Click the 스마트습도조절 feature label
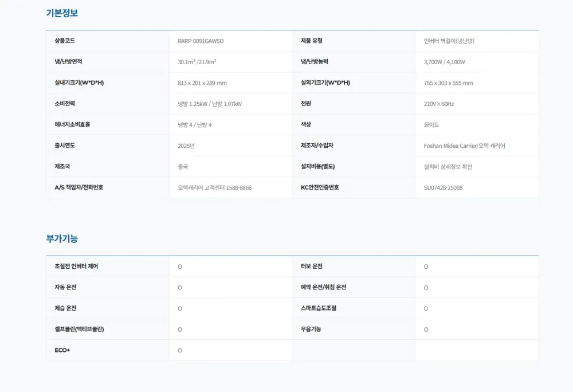 pyautogui.click(x=318, y=308)
